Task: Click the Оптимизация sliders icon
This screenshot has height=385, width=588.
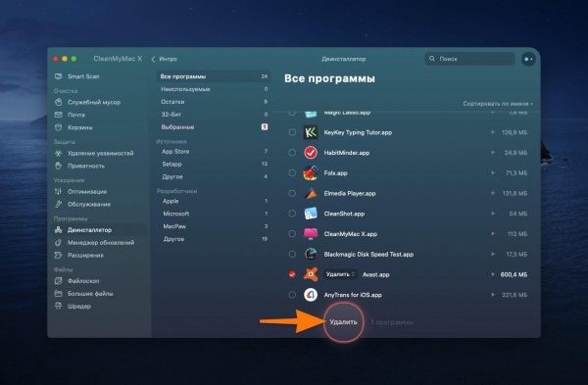Action: click(x=58, y=192)
